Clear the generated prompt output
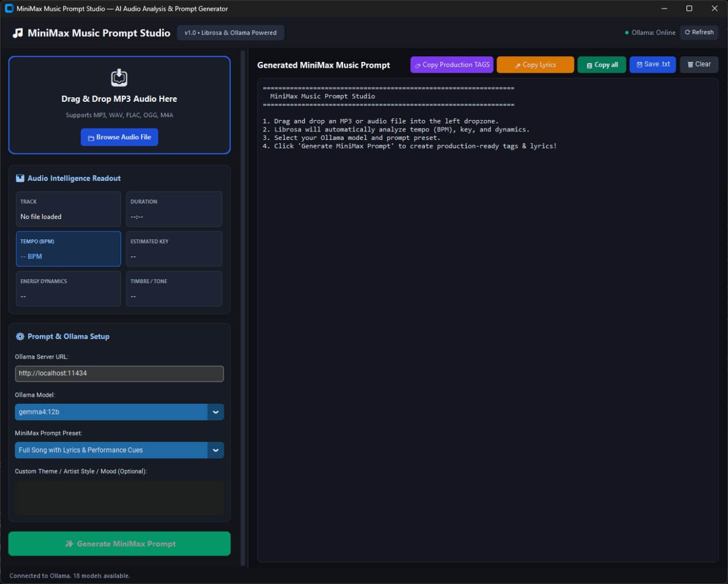 (699, 64)
